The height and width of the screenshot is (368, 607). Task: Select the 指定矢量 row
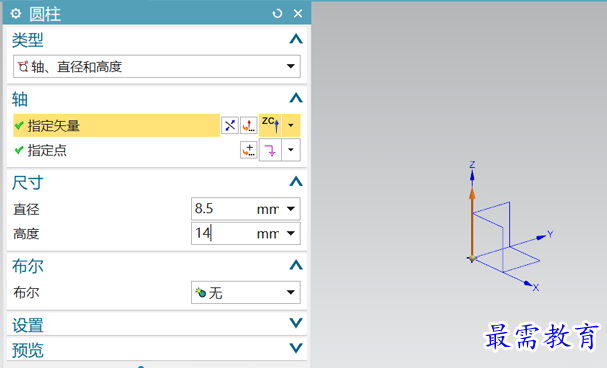click(x=116, y=125)
